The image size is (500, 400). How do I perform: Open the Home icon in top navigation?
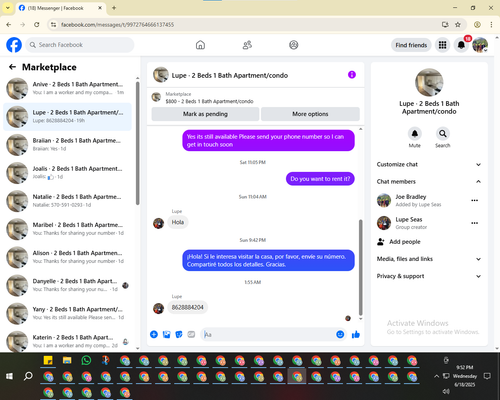click(200, 45)
